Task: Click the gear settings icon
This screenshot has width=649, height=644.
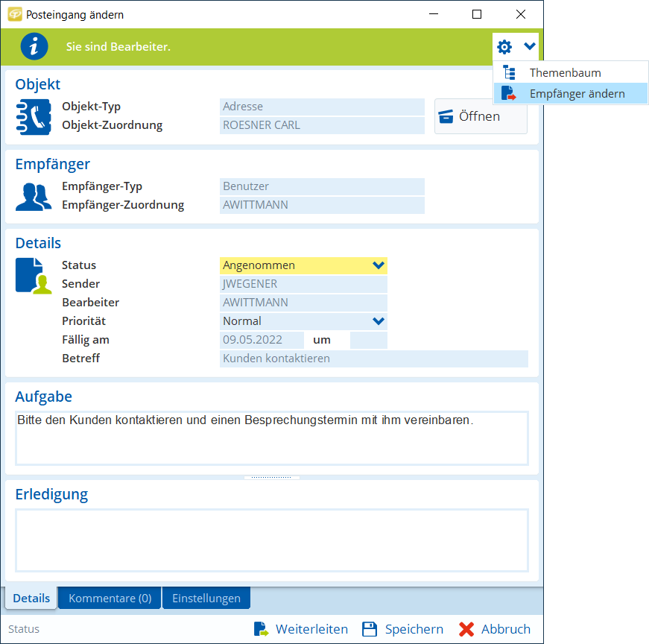Action: click(x=504, y=47)
